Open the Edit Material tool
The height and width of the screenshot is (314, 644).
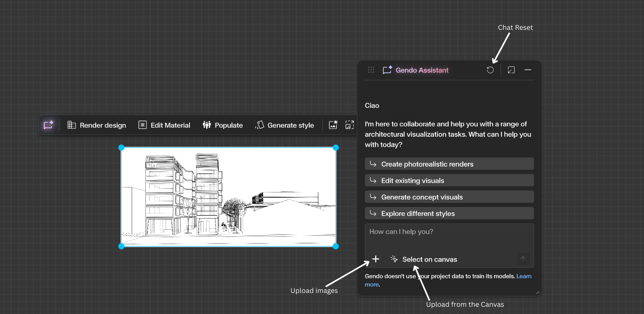click(164, 125)
